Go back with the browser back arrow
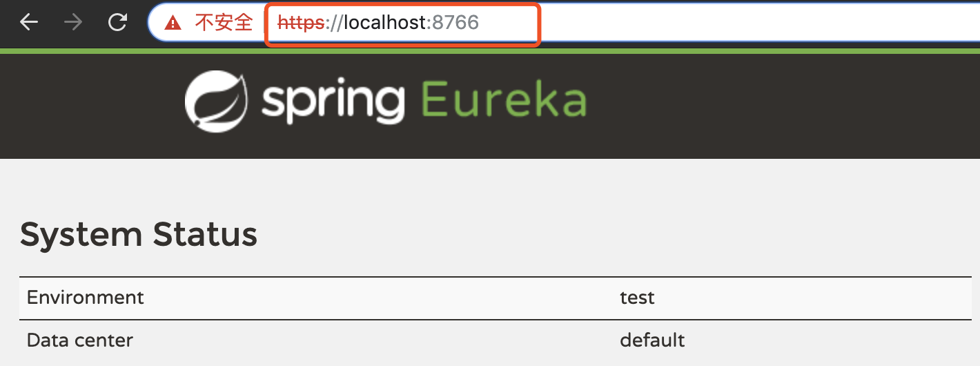The width and height of the screenshot is (980, 366). click(x=29, y=23)
